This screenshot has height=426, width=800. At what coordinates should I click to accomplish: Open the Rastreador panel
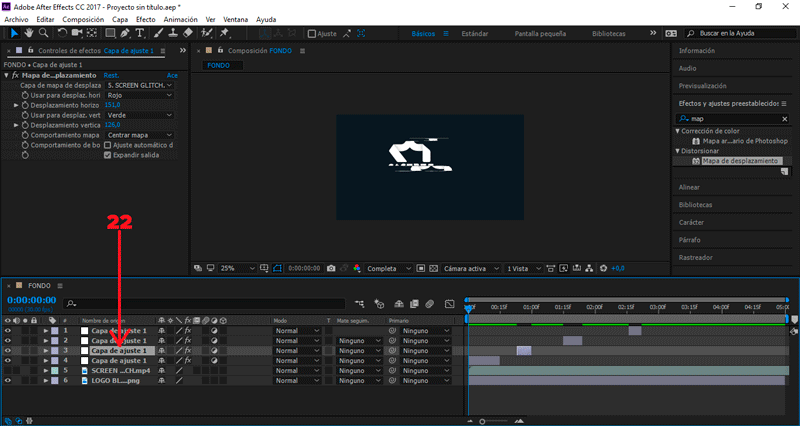696,255
